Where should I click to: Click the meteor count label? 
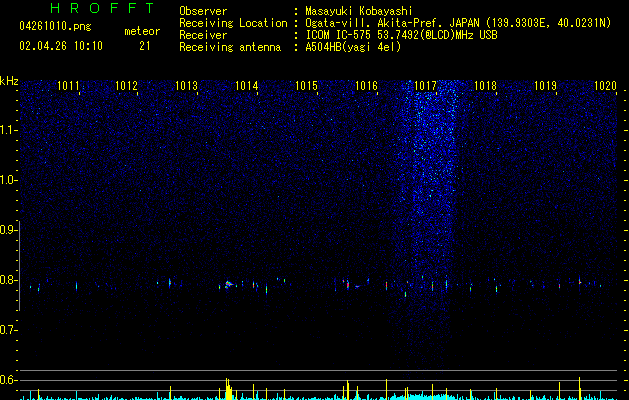142,31
